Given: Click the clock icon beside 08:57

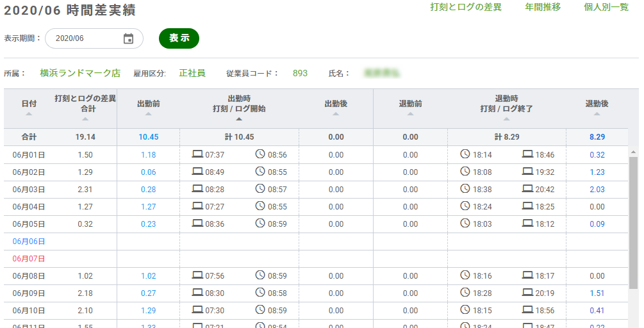Looking at the screenshot, I should click(x=260, y=188).
